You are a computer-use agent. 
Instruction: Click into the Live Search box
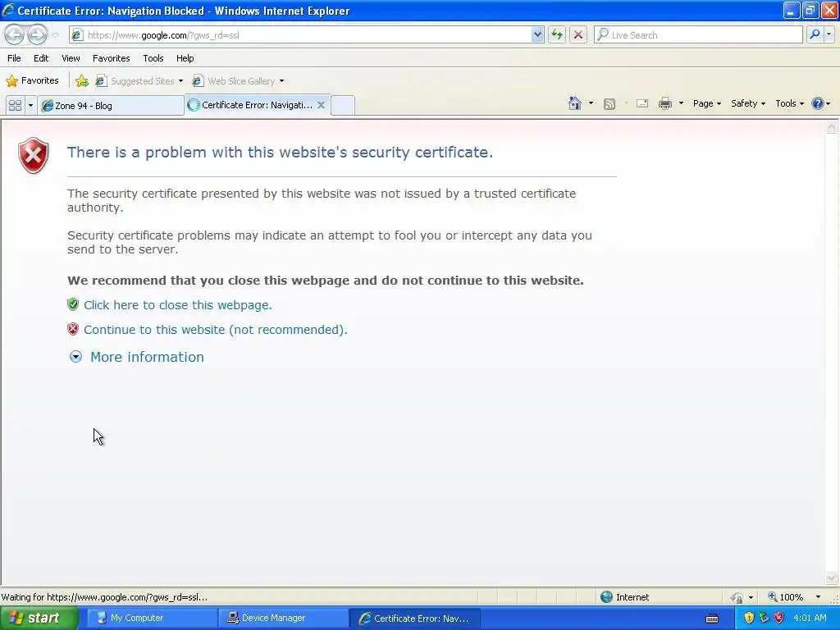point(698,34)
